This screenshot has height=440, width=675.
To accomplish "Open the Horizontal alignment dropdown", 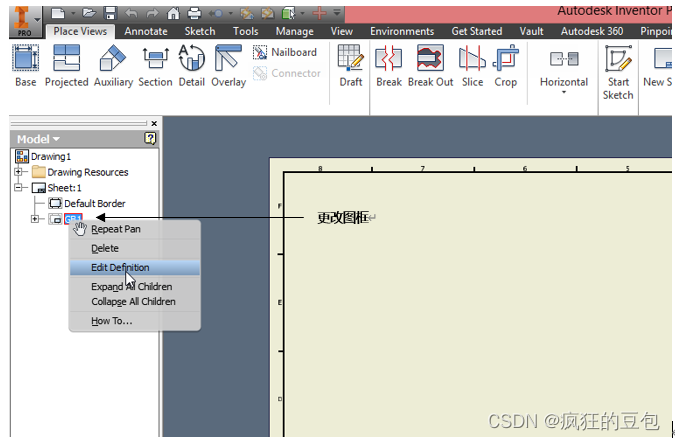I will [x=564, y=92].
